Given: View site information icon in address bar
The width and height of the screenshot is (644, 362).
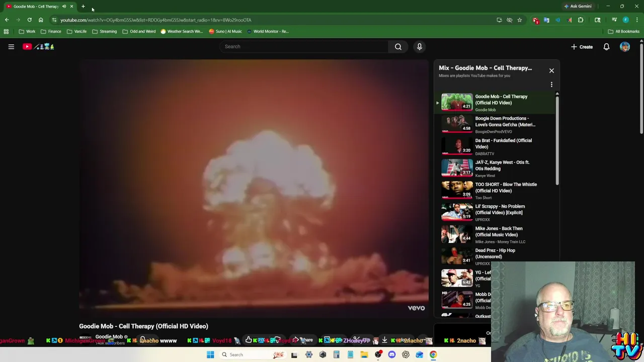Looking at the screenshot, I should coord(54,20).
